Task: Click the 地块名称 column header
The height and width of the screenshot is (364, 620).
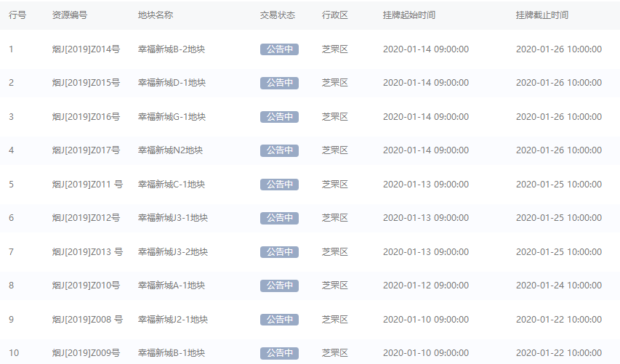Action: coord(156,15)
